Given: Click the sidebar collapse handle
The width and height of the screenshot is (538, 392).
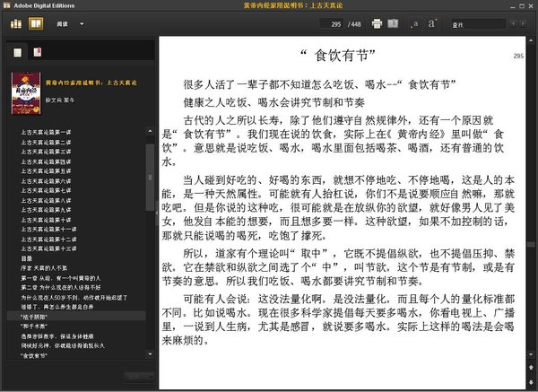Looking at the screenshot, I should pos(157,213).
